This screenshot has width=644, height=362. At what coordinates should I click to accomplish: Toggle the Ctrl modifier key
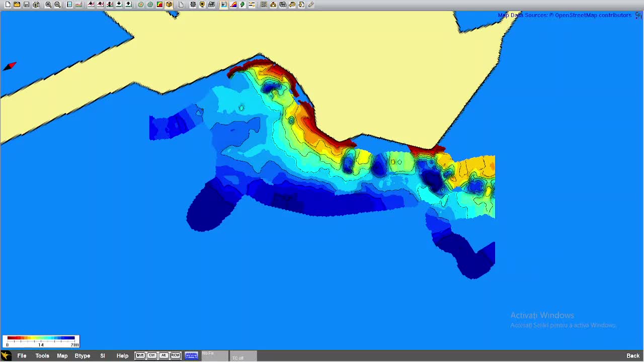pyautogui.click(x=151, y=355)
